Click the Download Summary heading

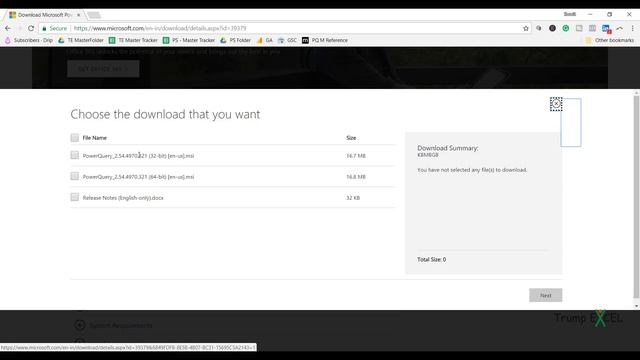point(448,148)
